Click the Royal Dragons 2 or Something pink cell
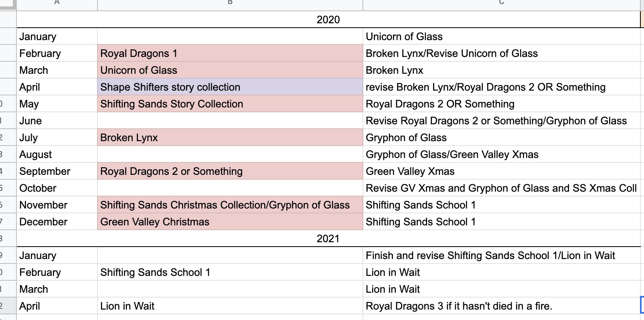The width and height of the screenshot is (644, 320). click(230, 171)
